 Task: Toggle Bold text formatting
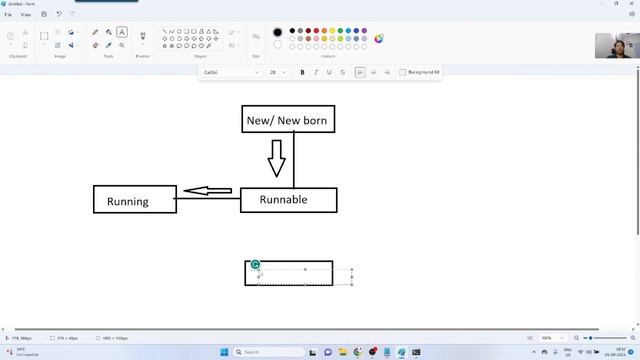tap(302, 72)
